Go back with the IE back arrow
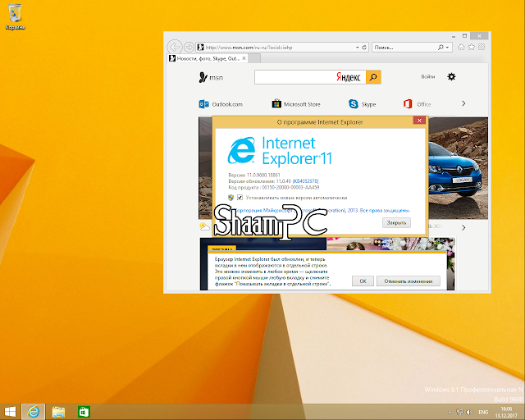The width and height of the screenshot is (525, 420). point(175,48)
